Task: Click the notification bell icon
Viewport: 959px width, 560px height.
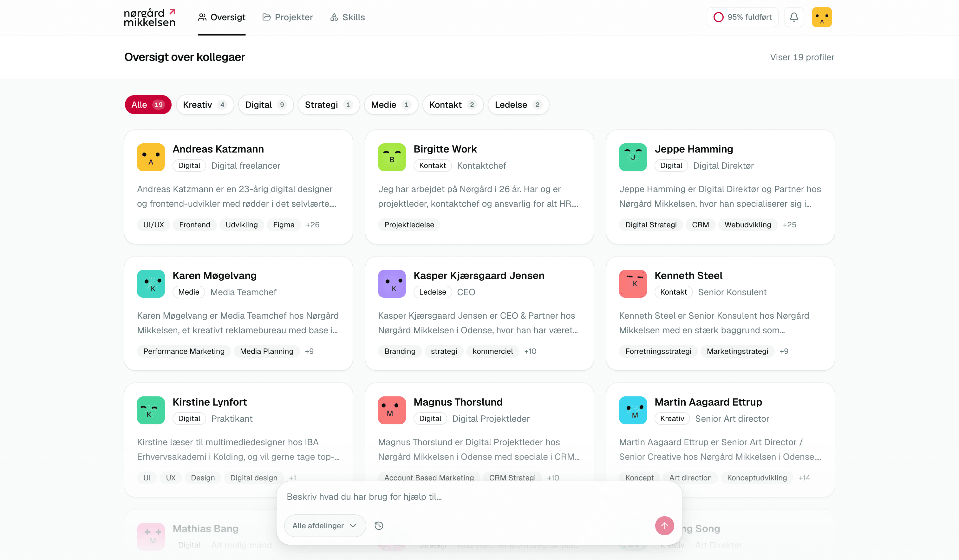Action: 794,17
